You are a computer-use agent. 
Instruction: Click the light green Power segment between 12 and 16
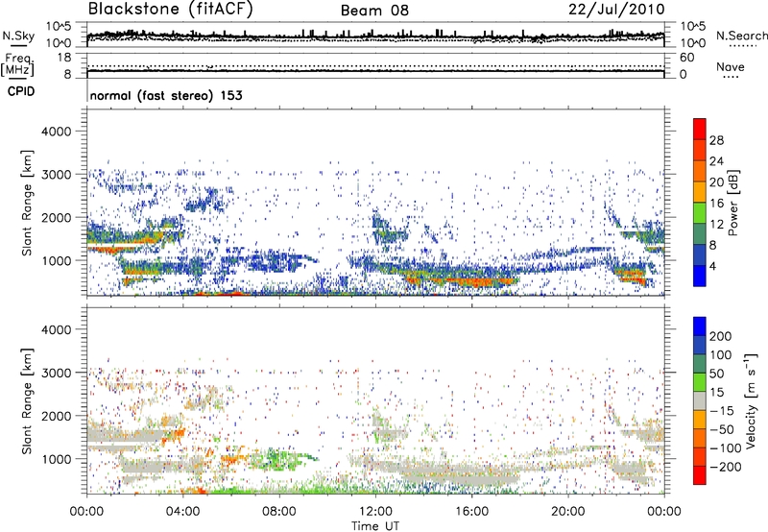click(700, 213)
